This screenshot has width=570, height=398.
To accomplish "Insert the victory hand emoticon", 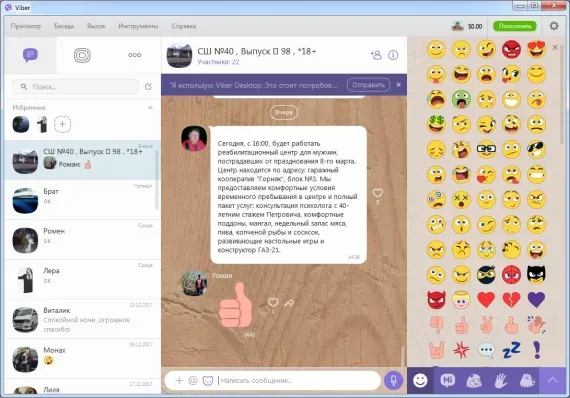I will pyautogui.click(x=486, y=325).
